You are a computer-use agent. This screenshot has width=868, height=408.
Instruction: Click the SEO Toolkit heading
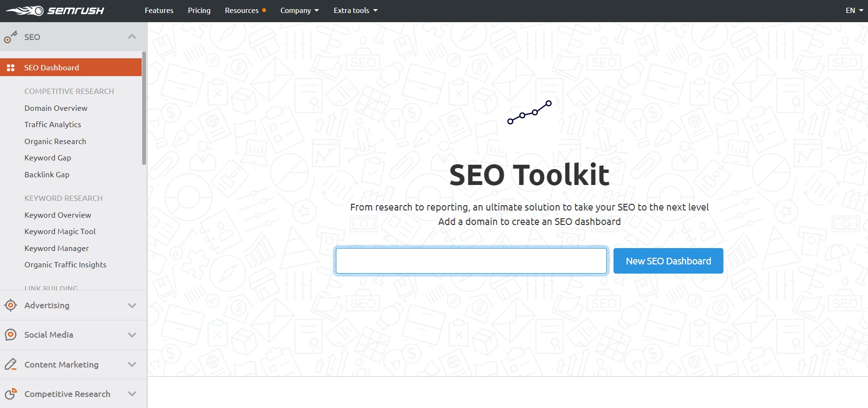[529, 174]
